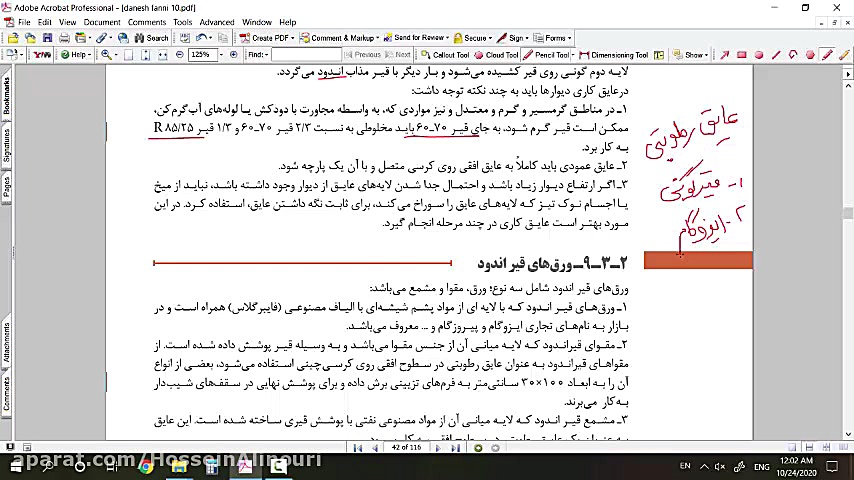Choose Fit Width view icon
Viewport: 854px width, 480px height.
pos(162,54)
